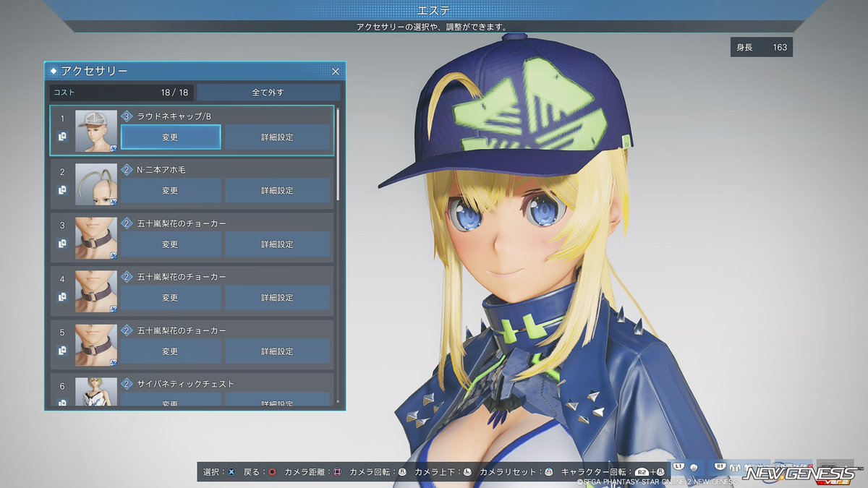Click the cost 2 diamond beside N-二本アホモ
Screen dimensions: 868x488
tap(127, 170)
